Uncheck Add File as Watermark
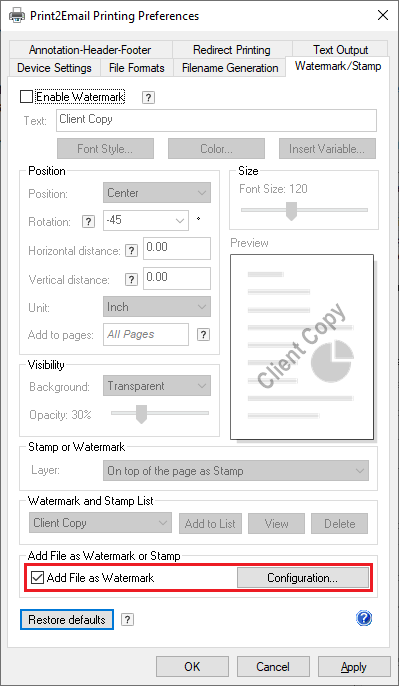399x686 pixels. coord(38,578)
